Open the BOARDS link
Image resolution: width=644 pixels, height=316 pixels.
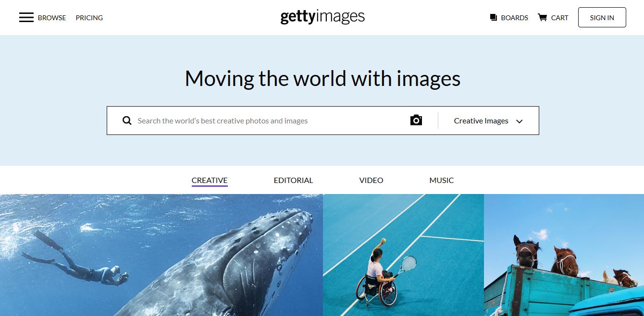514,18
